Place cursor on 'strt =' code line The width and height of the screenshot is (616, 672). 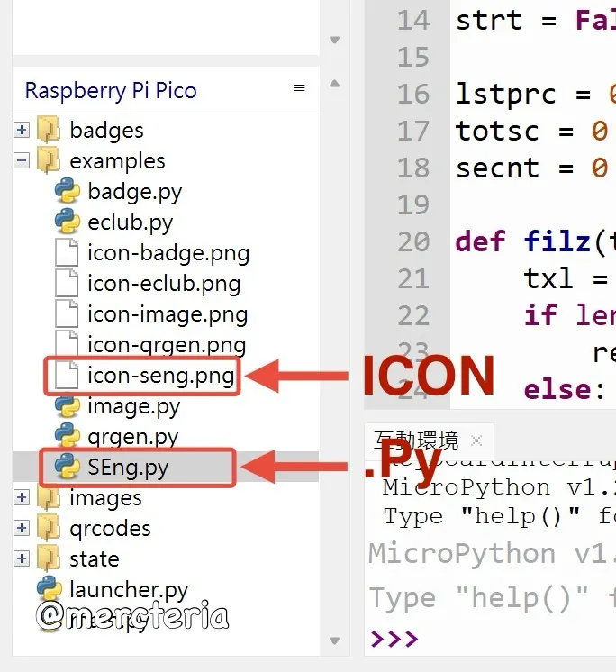tap(536, 21)
